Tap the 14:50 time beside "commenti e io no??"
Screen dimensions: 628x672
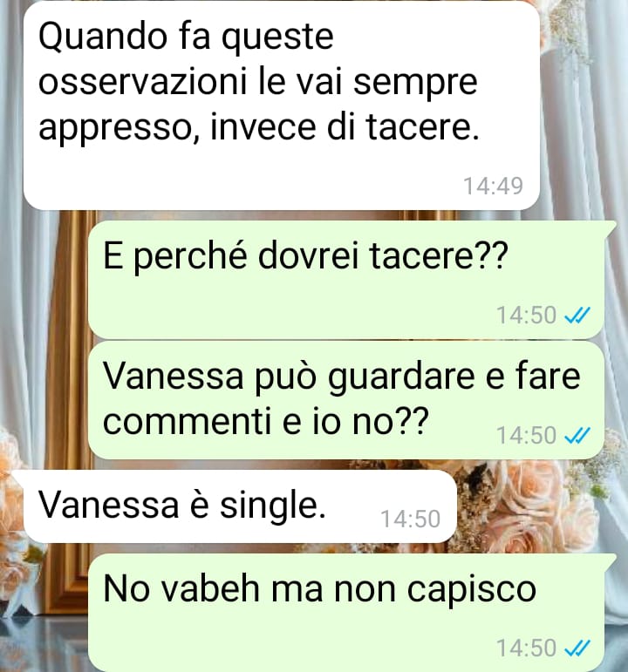[526, 436]
